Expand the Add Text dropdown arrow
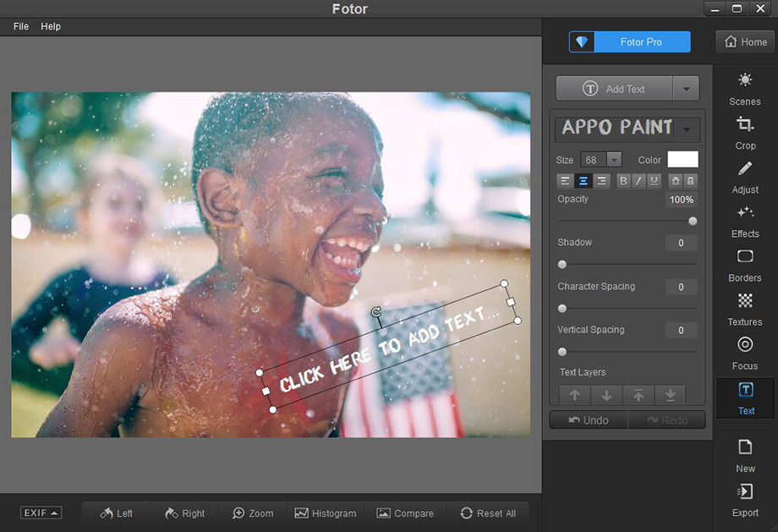Screen dimensions: 778x532 tap(686, 89)
